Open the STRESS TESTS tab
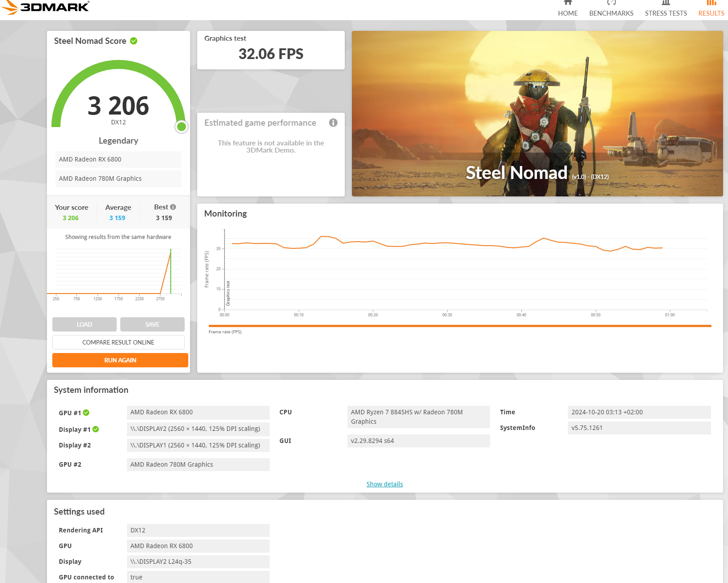 (x=665, y=9)
